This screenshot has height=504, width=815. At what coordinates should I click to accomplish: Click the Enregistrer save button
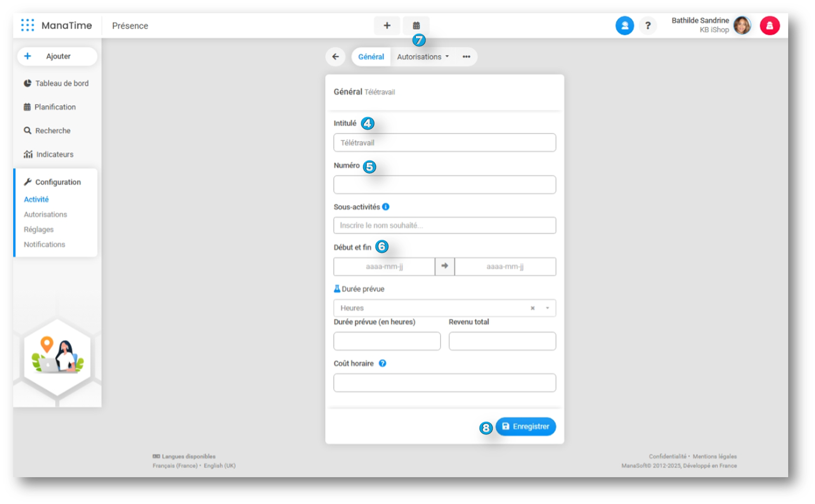(x=525, y=426)
